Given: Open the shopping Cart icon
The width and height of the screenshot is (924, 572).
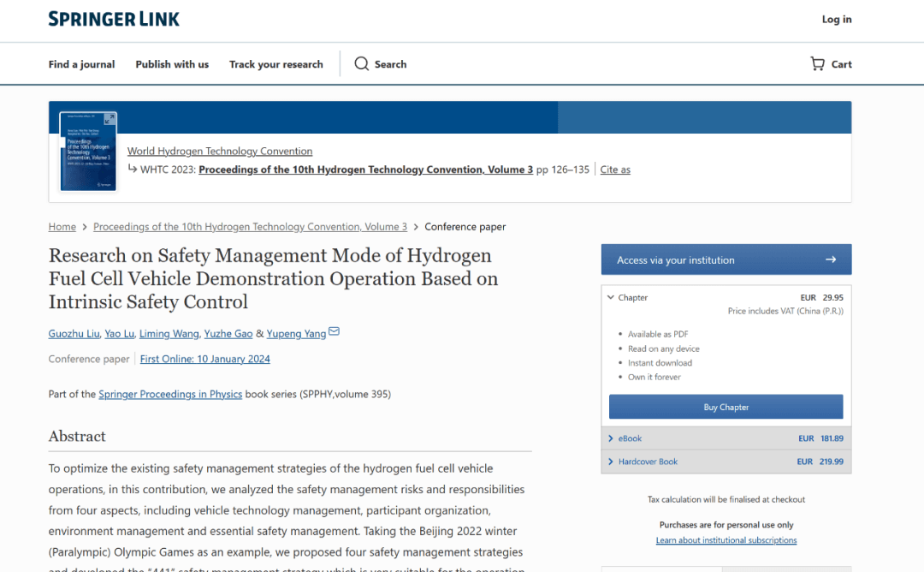Looking at the screenshot, I should (x=818, y=64).
